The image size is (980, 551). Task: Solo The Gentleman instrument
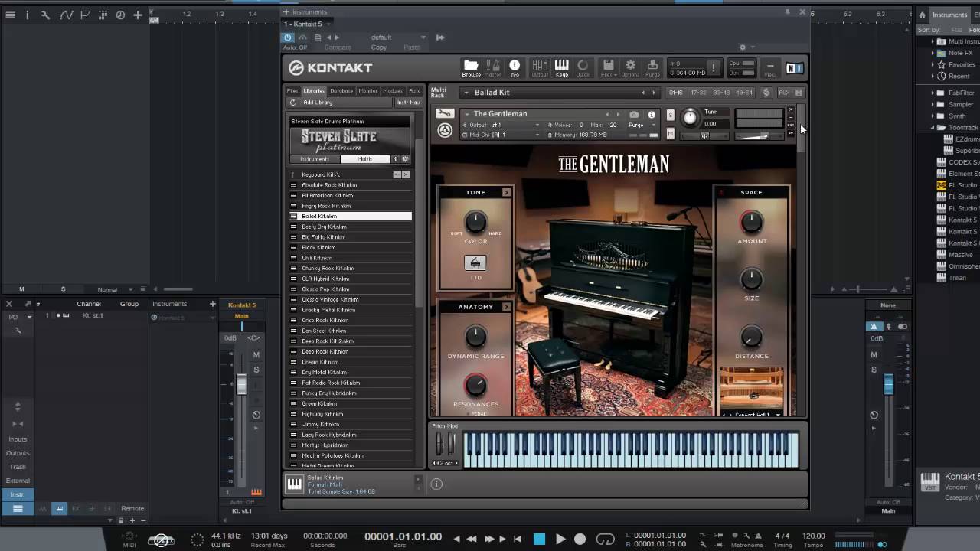(x=671, y=115)
